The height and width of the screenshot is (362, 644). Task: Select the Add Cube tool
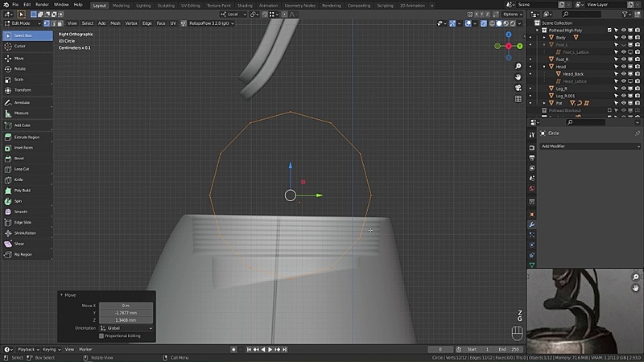[x=27, y=125]
